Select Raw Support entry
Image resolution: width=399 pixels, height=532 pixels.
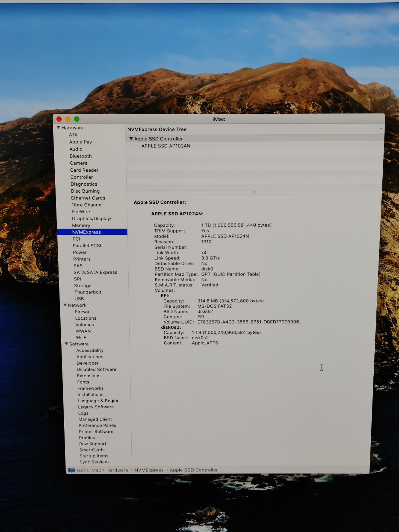click(x=93, y=443)
